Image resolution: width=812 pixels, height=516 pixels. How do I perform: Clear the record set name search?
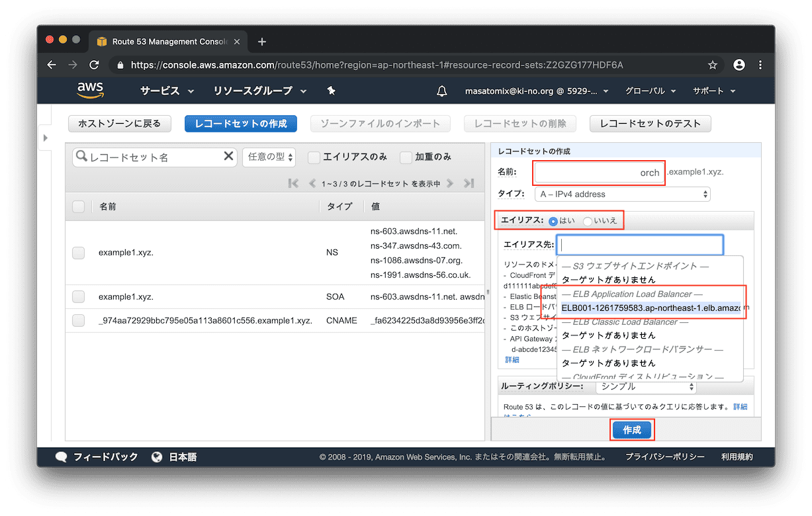click(x=228, y=156)
